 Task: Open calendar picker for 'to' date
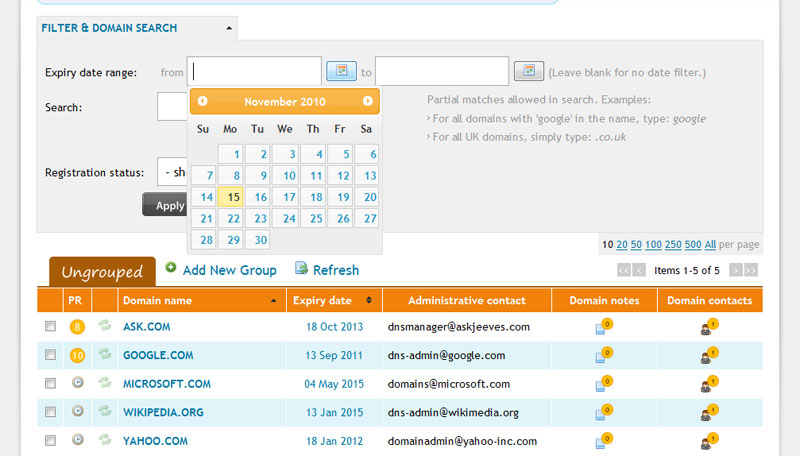coord(528,71)
